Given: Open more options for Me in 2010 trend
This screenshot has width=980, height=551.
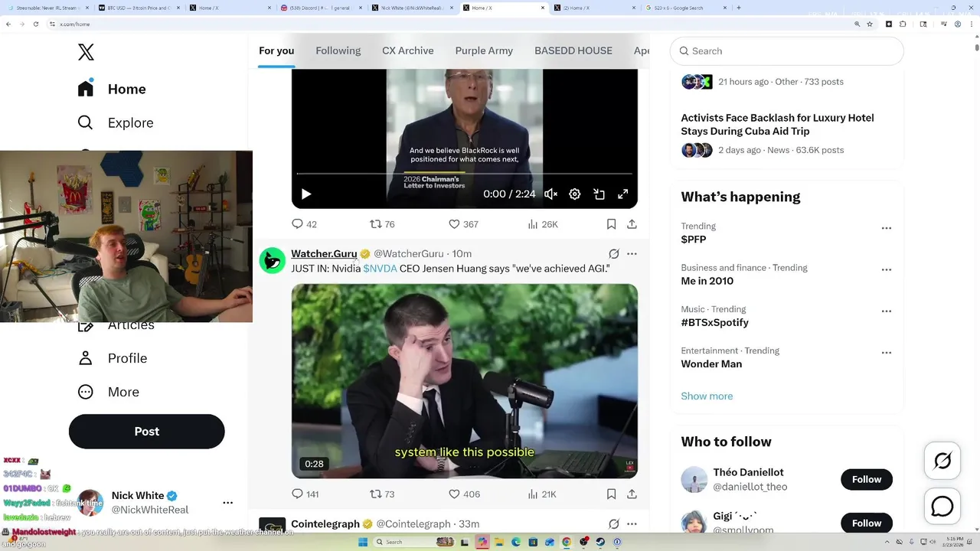Looking at the screenshot, I should click(x=887, y=269).
